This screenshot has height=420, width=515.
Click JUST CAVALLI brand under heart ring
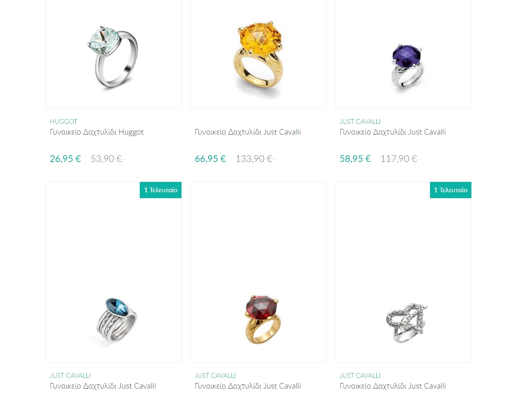pos(360,376)
